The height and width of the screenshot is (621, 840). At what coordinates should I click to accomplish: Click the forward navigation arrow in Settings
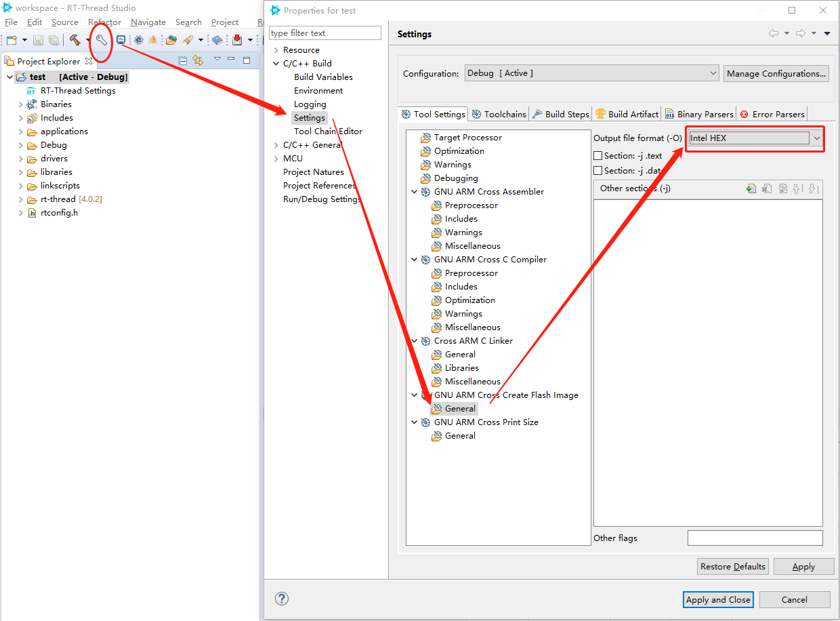coord(800,33)
